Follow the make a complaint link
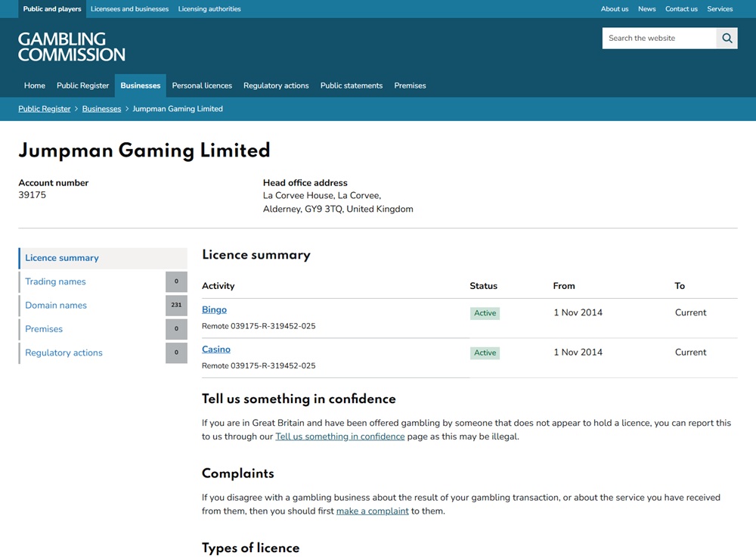Image resolution: width=756 pixels, height=559 pixels. click(x=372, y=511)
